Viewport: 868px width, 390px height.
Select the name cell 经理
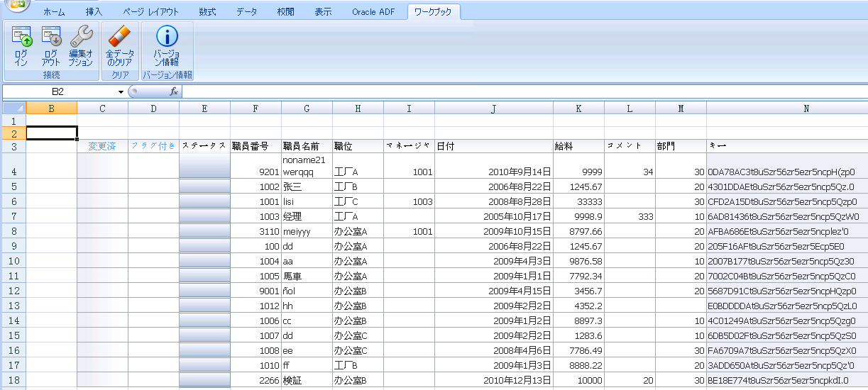307,216
